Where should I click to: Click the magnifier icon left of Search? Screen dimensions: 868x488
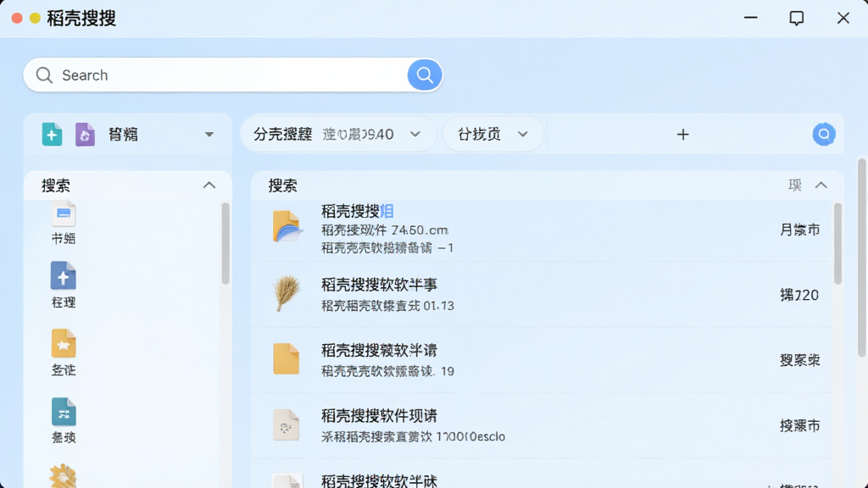pos(44,75)
